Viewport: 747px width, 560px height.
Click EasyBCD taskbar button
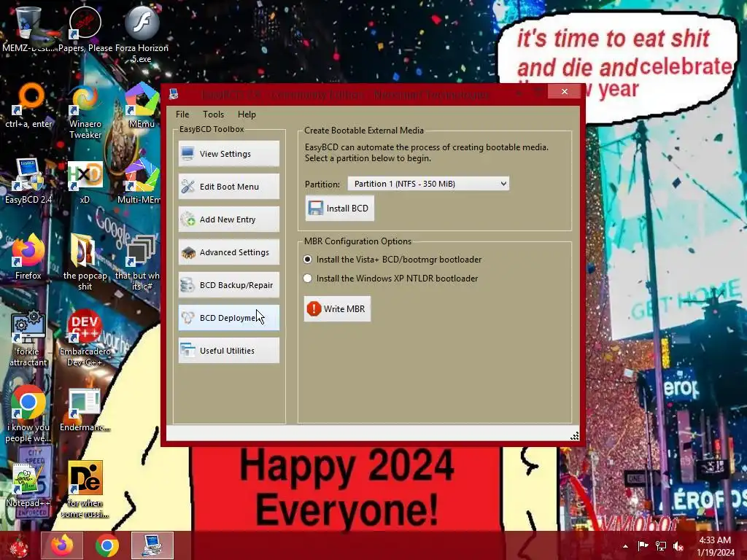tap(152, 545)
